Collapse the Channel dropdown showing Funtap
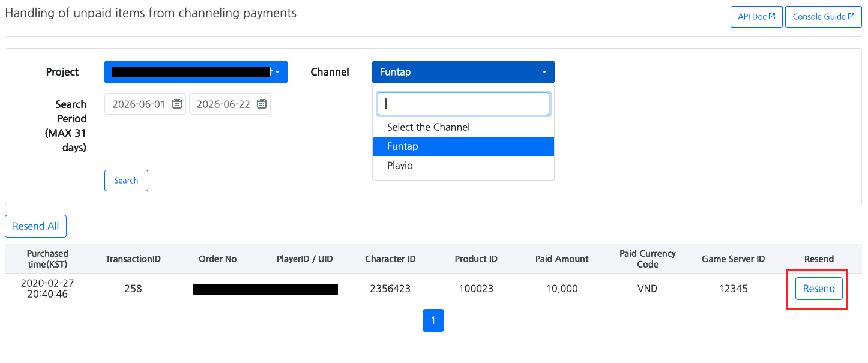Viewport: 868px width, 363px height. click(463, 72)
